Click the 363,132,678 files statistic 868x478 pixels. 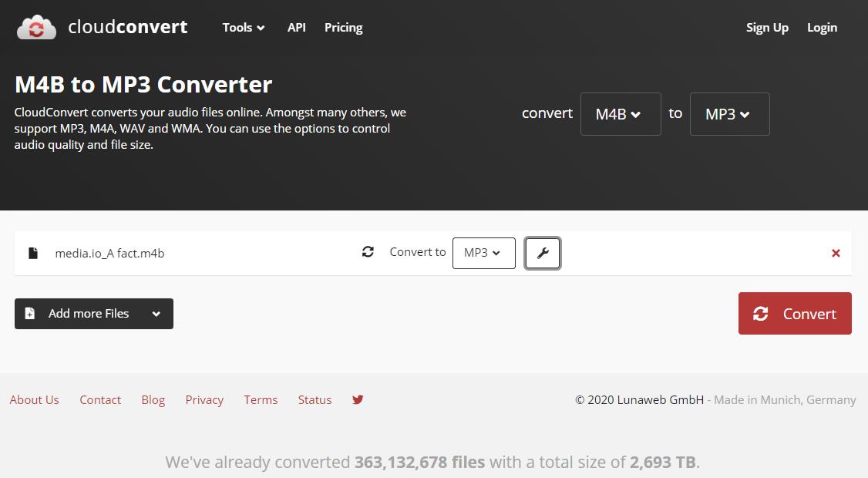419,462
